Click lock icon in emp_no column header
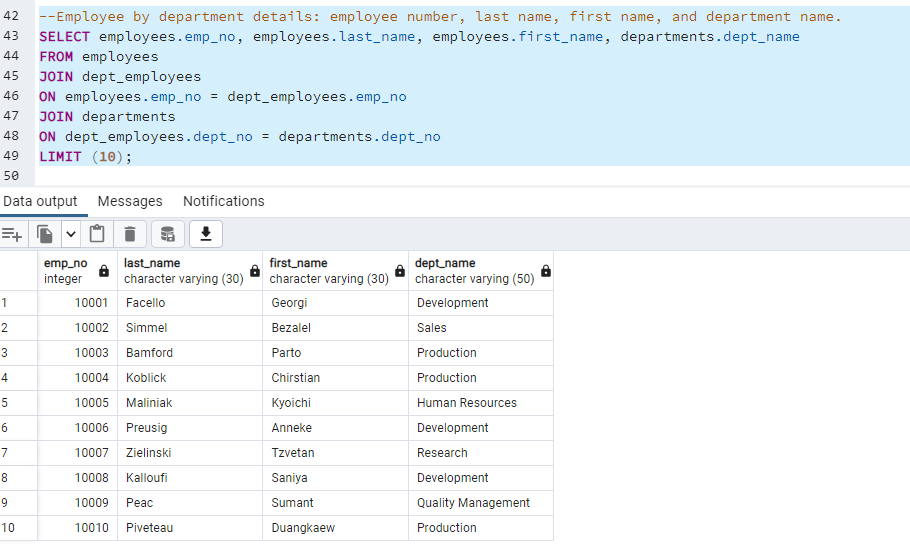The height and width of the screenshot is (548, 910). pos(104,271)
